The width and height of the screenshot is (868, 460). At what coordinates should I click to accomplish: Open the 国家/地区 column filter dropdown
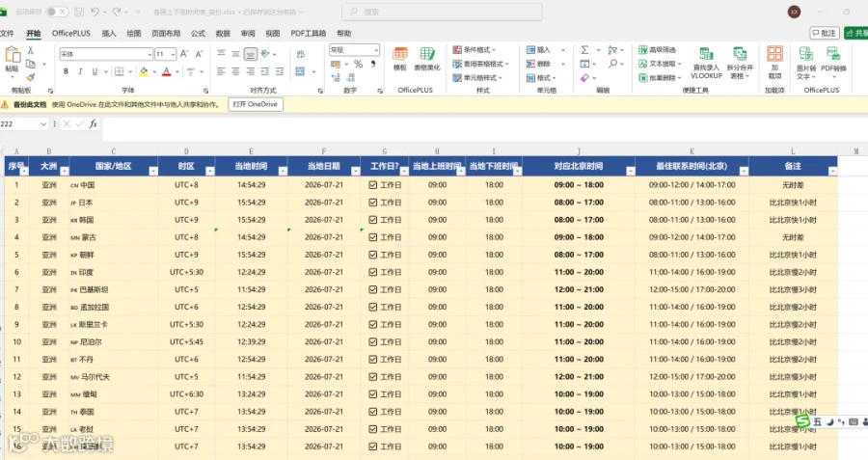(152, 171)
